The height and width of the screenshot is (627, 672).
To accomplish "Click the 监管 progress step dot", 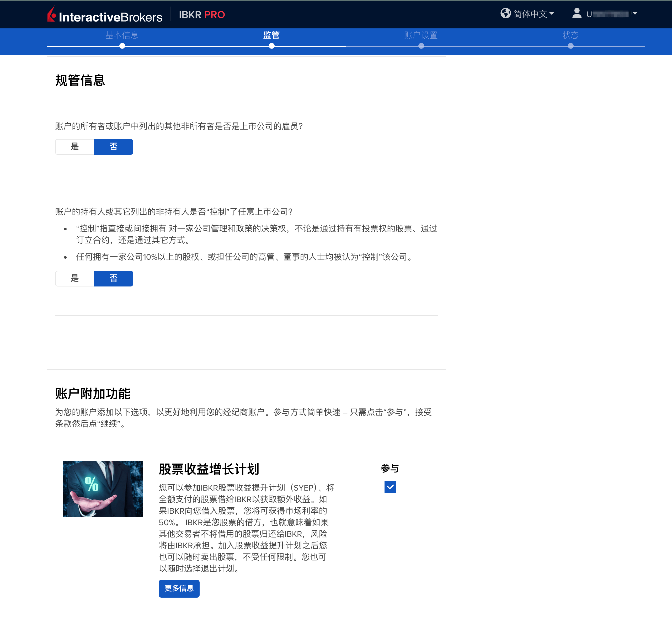I will pos(272,46).
